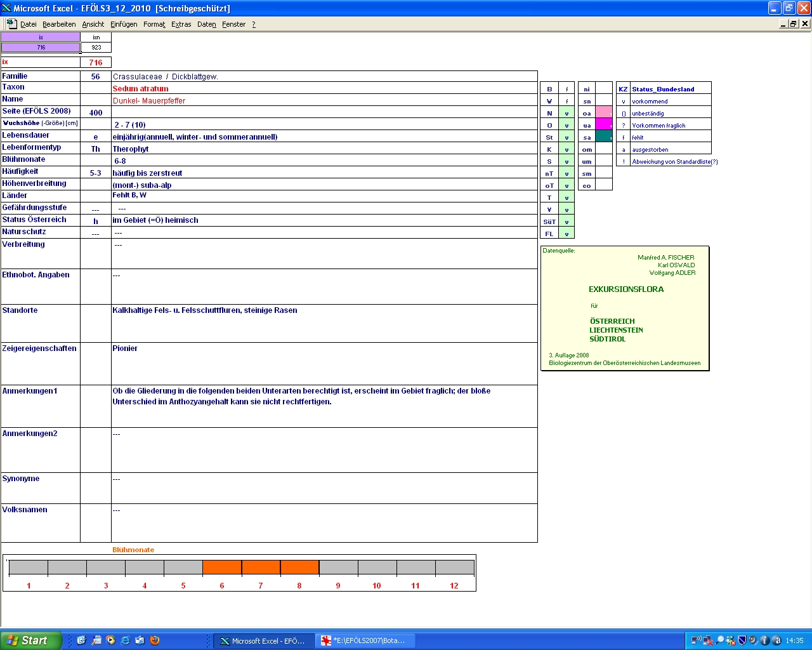The image size is (812, 650).
Task: Open the Ansicht menu
Action: (x=93, y=24)
